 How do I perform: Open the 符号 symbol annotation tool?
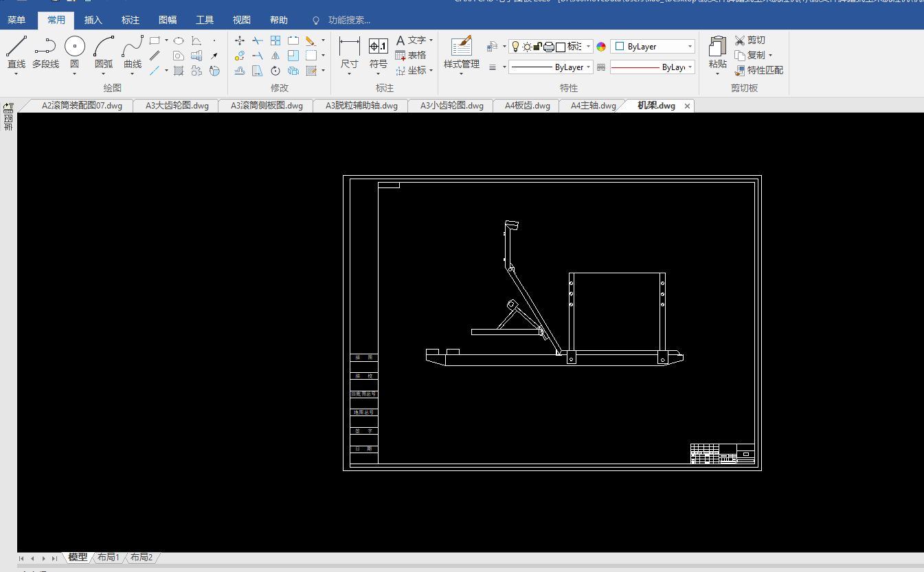(x=378, y=47)
